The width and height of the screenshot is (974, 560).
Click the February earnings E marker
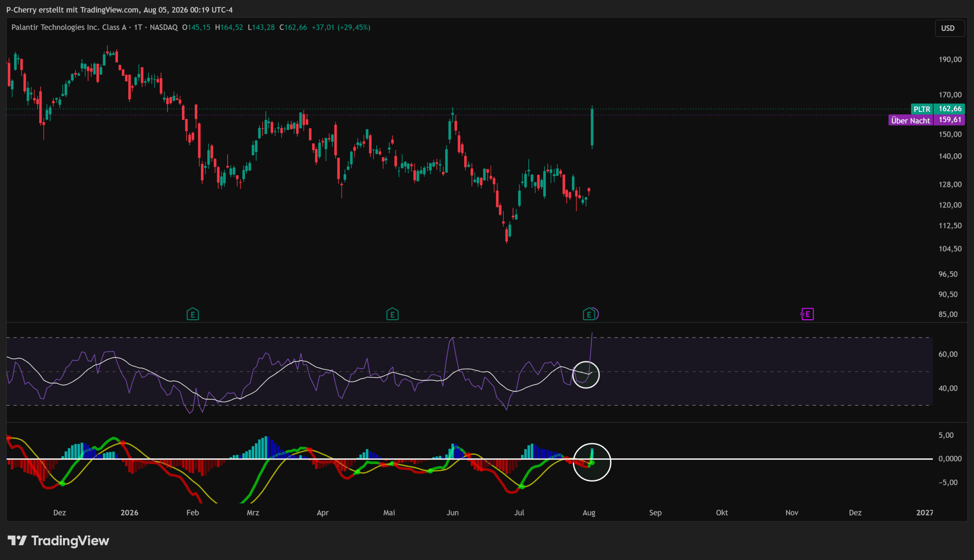193,314
